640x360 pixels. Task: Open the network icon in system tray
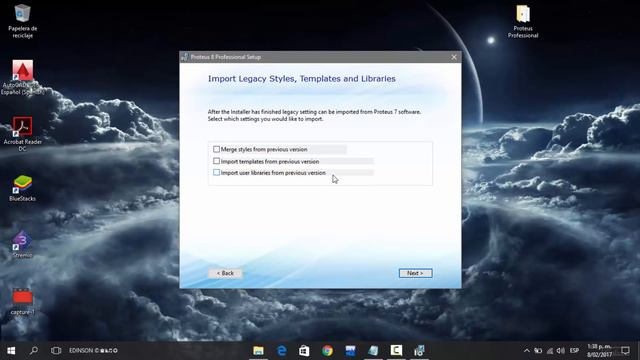(x=550, y=351)
